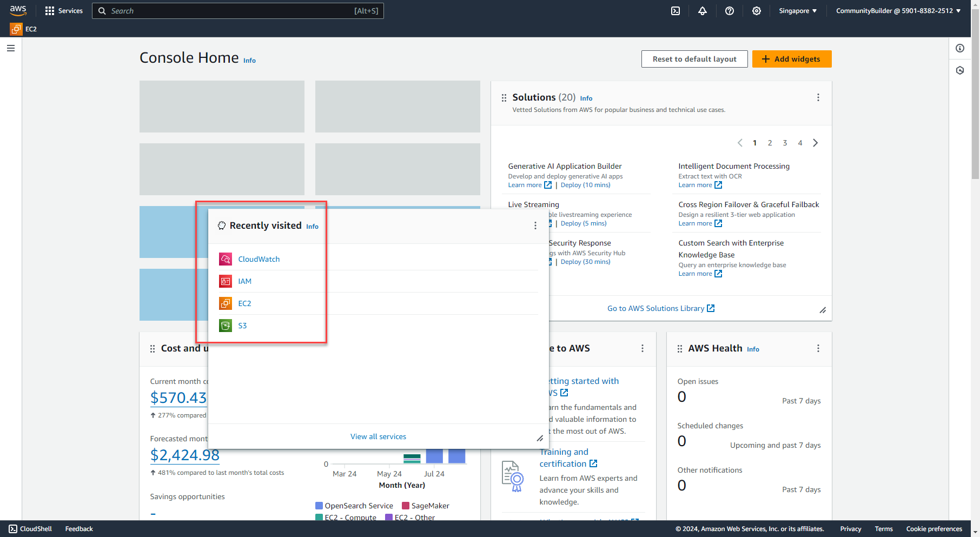Click the IAM service icon
The image size is (980, 537).
(x=225, y=281)
